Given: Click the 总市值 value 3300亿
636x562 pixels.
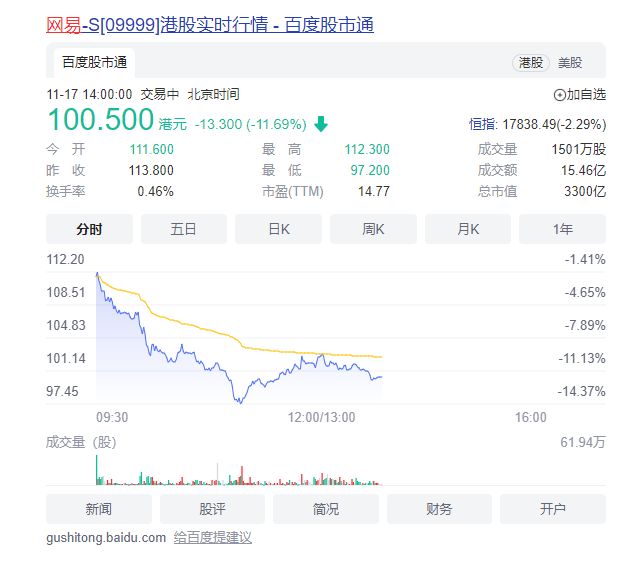Looking at the screenshot, I should (x=585, y=191).
